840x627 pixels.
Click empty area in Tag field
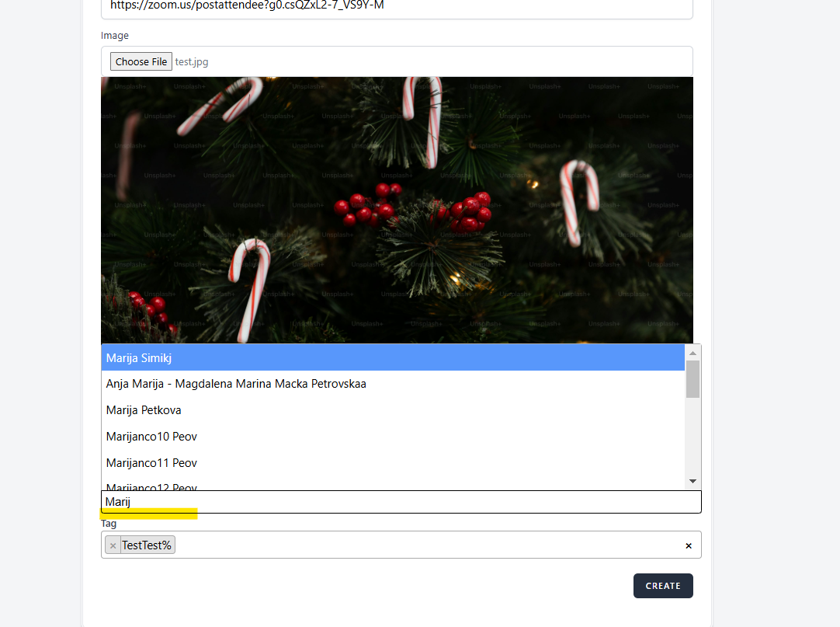click(427, 545)
